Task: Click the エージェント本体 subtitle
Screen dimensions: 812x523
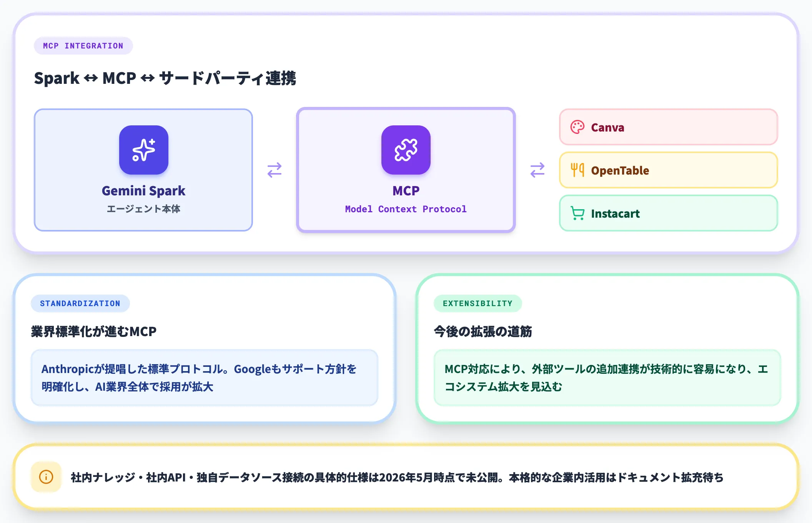Action: coord(143,209)
